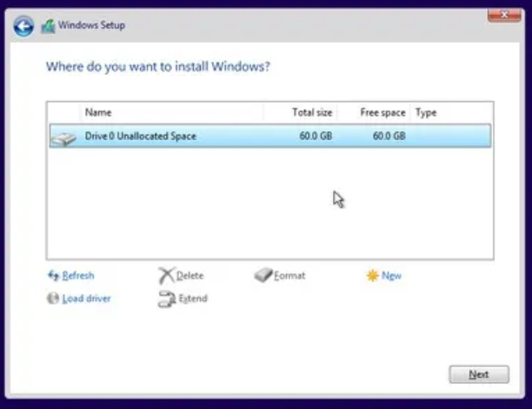This screenshot has height=409, width=532.
Task: Click the Delete X icon
Action: (x=166, y=276)
